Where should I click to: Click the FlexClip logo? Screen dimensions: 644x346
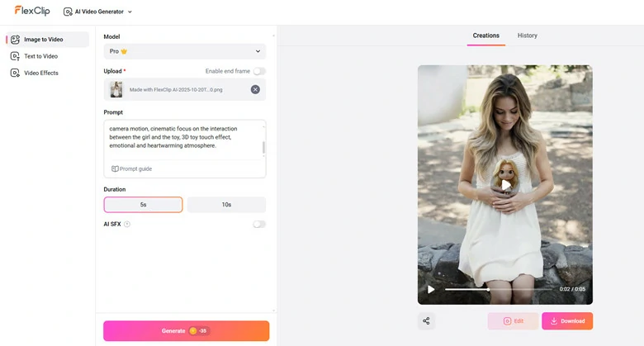click(32, 11)
